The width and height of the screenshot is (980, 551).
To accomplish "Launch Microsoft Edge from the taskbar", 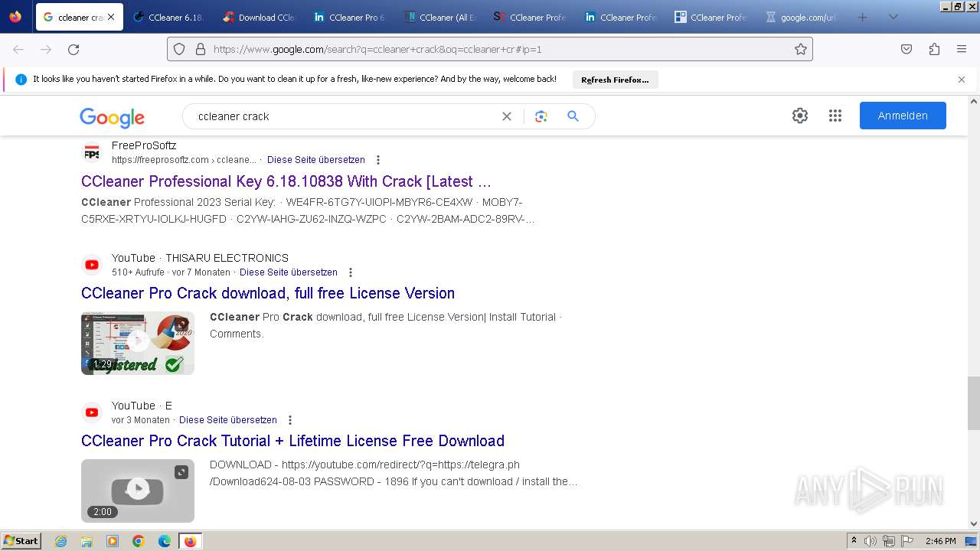I will point(165,541).
